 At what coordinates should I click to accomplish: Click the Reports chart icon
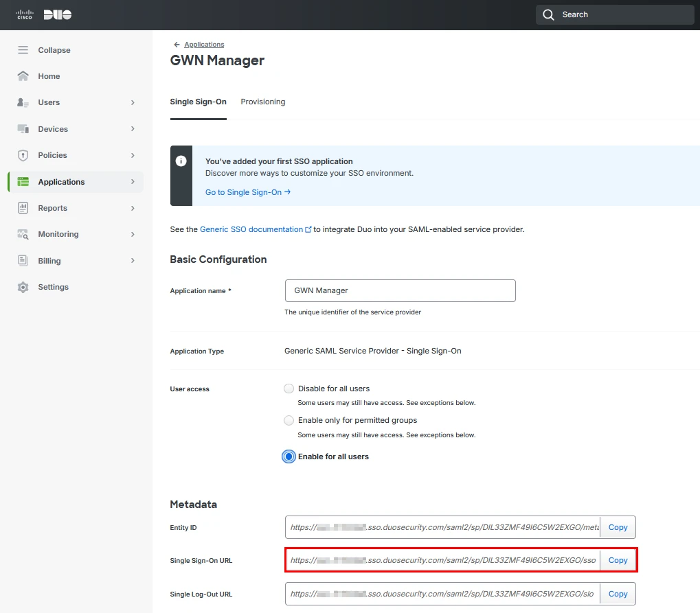click(23, 208)
